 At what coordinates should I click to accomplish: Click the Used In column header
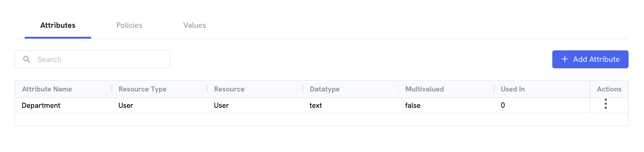(513, 89)
